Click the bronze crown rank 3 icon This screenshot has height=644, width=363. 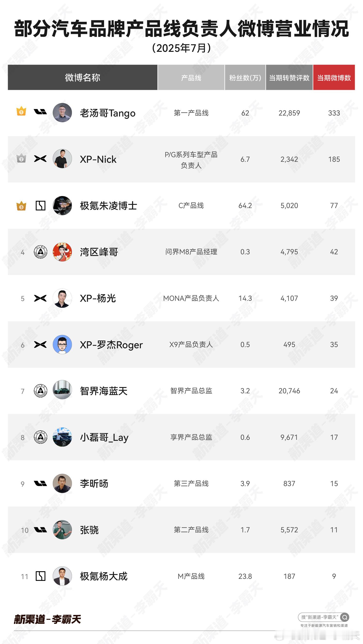(x=21, y=206)
